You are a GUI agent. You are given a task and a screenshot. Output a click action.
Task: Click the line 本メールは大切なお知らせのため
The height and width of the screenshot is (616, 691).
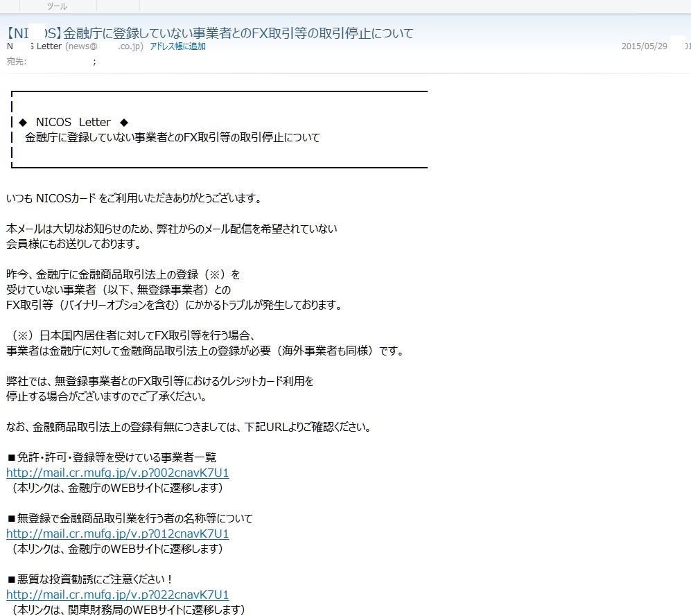pos(171,229)
